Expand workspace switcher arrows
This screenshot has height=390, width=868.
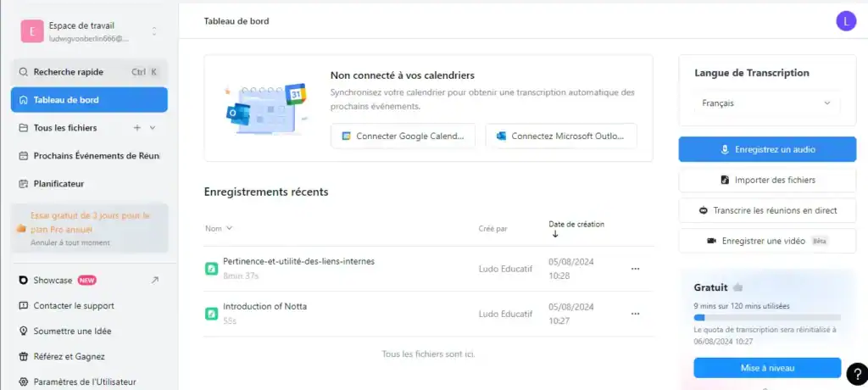[154, 31]
